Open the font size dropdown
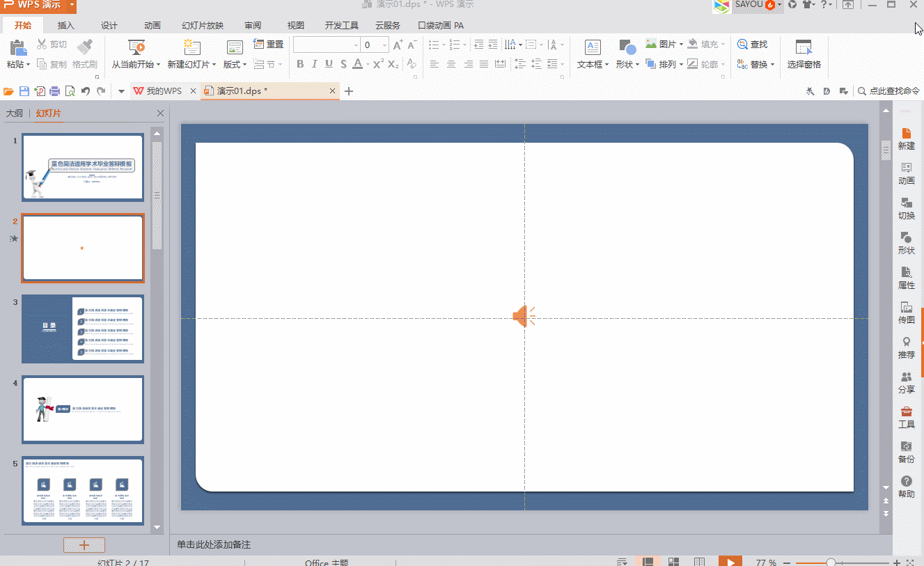Screen dimensions: 924x566 (384, 45)
